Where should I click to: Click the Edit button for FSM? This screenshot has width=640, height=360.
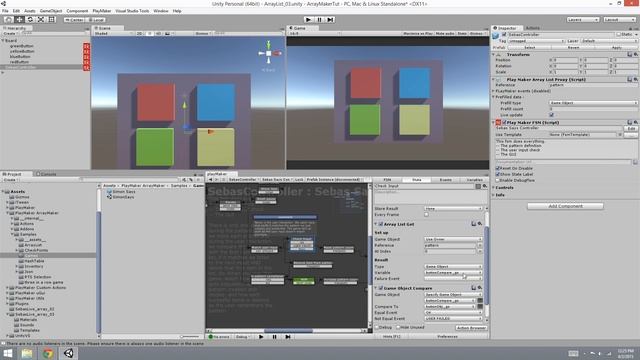(x=631, y=129)
